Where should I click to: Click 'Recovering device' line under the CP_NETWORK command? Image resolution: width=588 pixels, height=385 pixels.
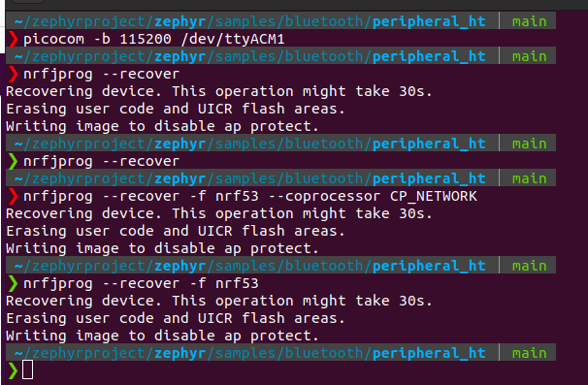click(219, 213)
